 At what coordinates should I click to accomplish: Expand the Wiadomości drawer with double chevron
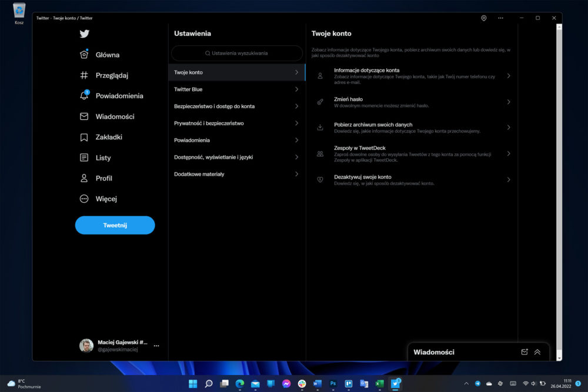coord(537,352)
